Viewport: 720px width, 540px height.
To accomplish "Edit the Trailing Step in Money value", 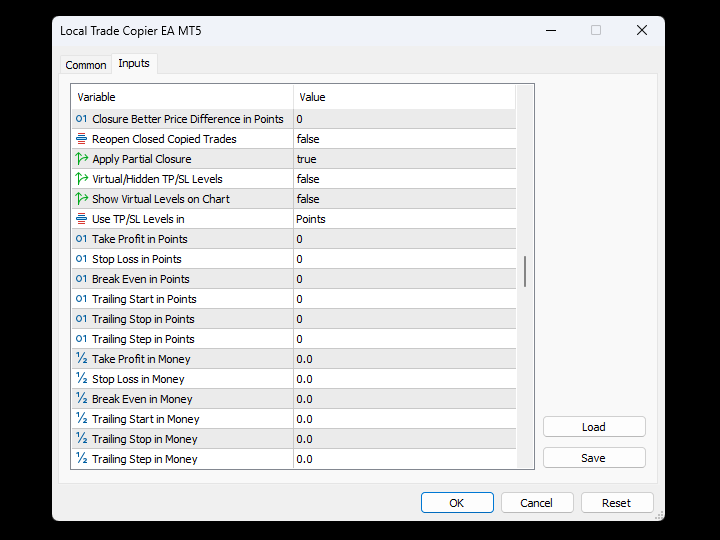I will [x=405, y=458].
